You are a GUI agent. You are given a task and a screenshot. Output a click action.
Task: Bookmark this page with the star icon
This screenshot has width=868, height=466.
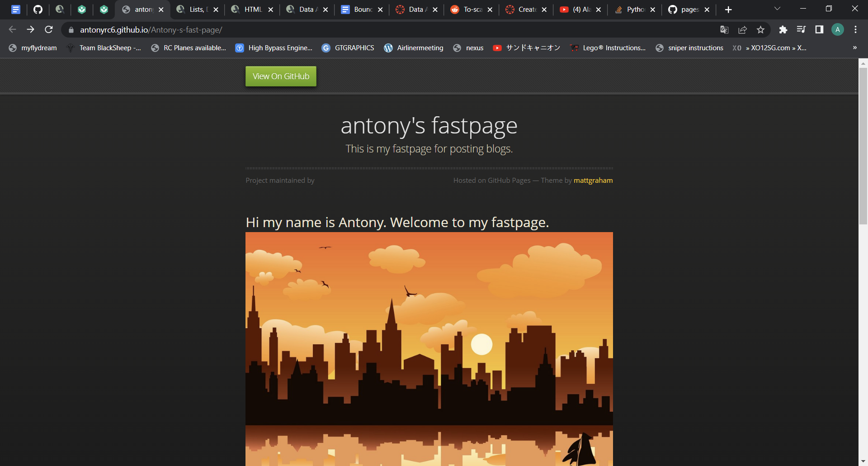pos(760,30)
